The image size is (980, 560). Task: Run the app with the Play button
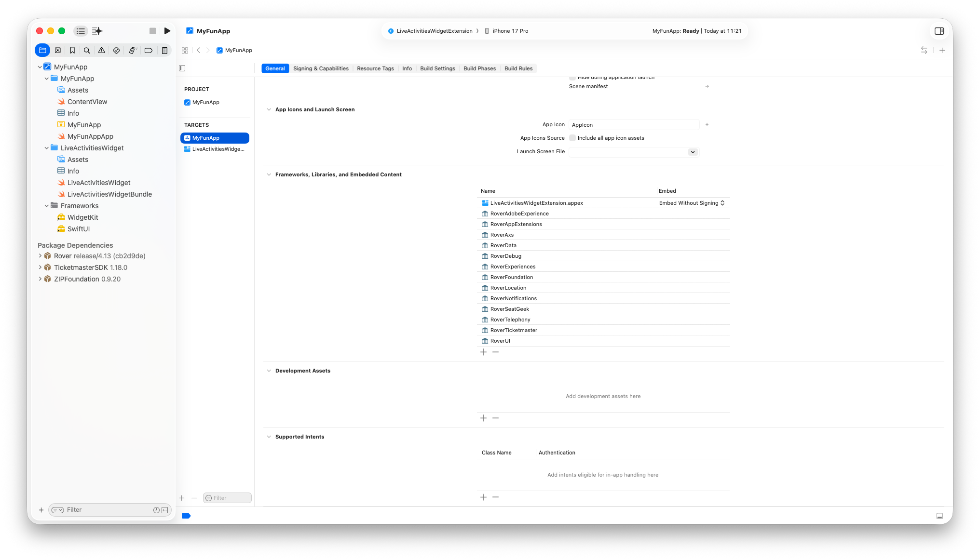167,30
